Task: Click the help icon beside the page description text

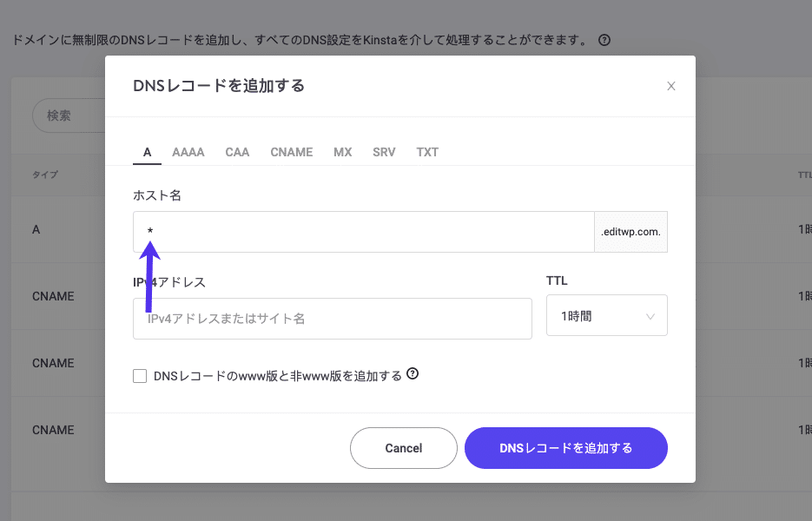Action: click(x=605, y=40)
